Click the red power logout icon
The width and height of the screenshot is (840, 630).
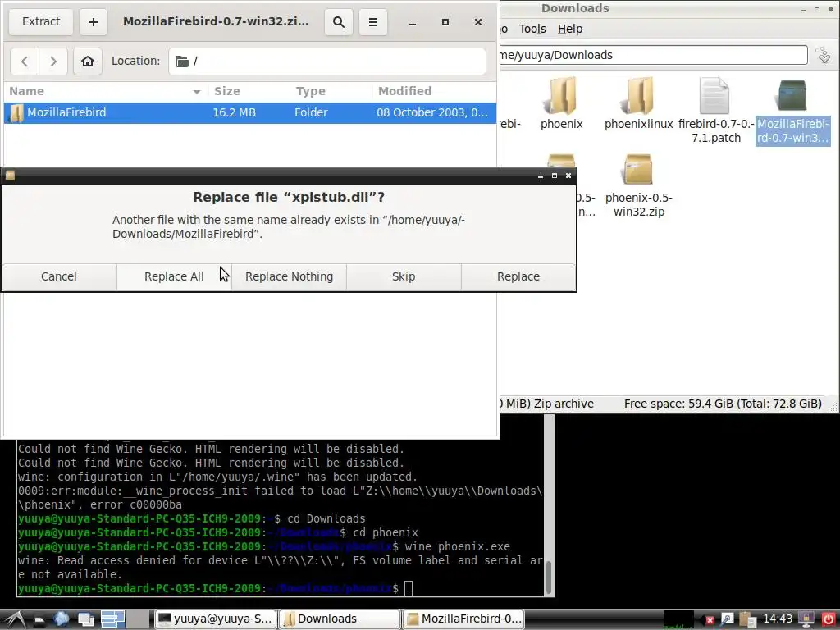(829, 619)
